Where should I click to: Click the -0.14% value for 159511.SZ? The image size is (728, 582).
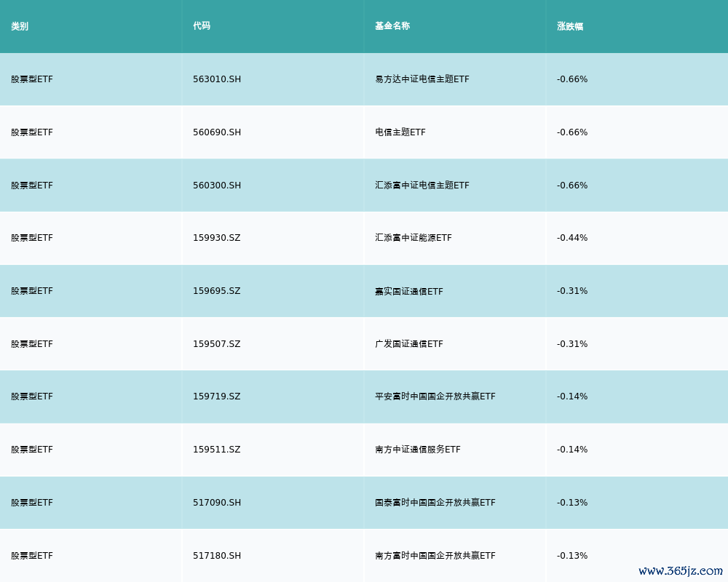tap(572, 450)
